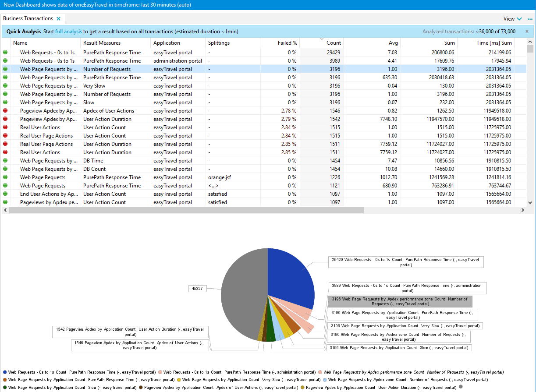This screenshot has width=536, height=392.
Task: Select the orange.jsf splitting cell
Action: (233, 177)
